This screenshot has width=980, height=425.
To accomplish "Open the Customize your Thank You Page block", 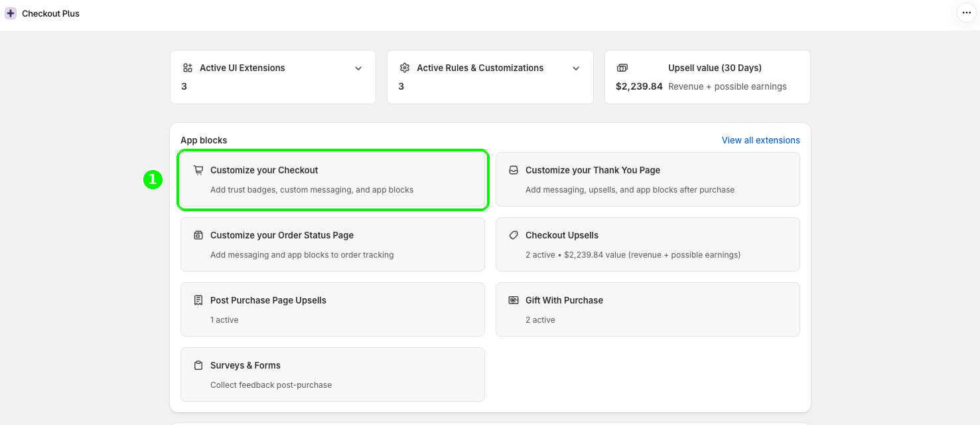I will [x=648, y=179].
